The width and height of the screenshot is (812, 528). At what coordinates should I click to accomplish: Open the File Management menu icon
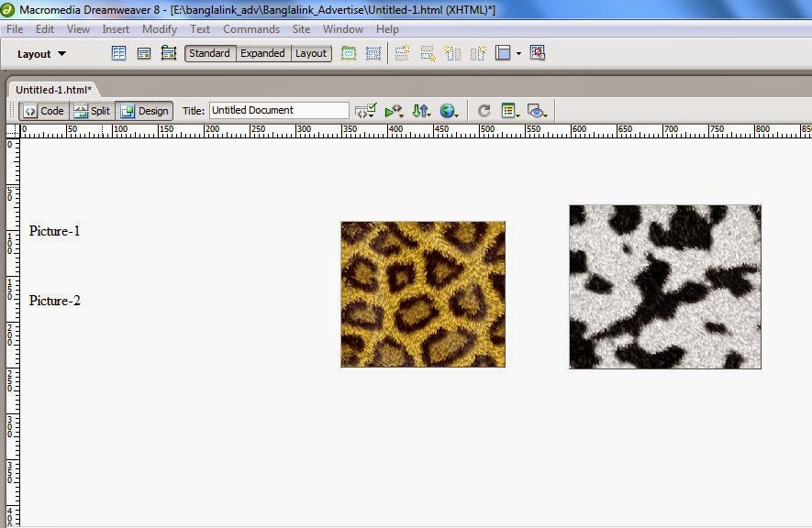421,111
